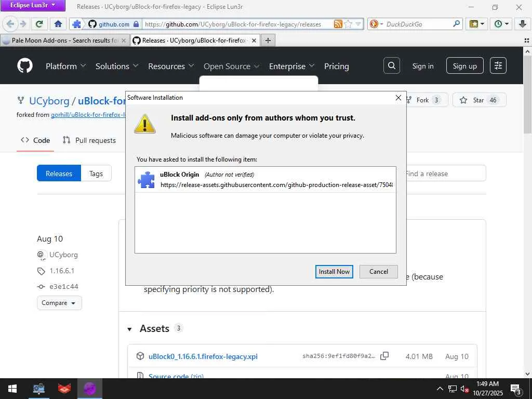
Task: Select the uBlock Origin item in list
Action: (x=265, y=179)
